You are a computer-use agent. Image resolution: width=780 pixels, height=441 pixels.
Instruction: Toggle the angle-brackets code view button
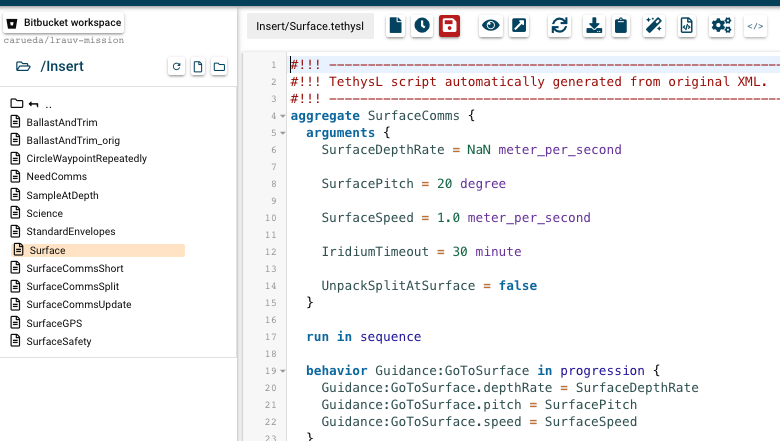(x=756, y=26)
